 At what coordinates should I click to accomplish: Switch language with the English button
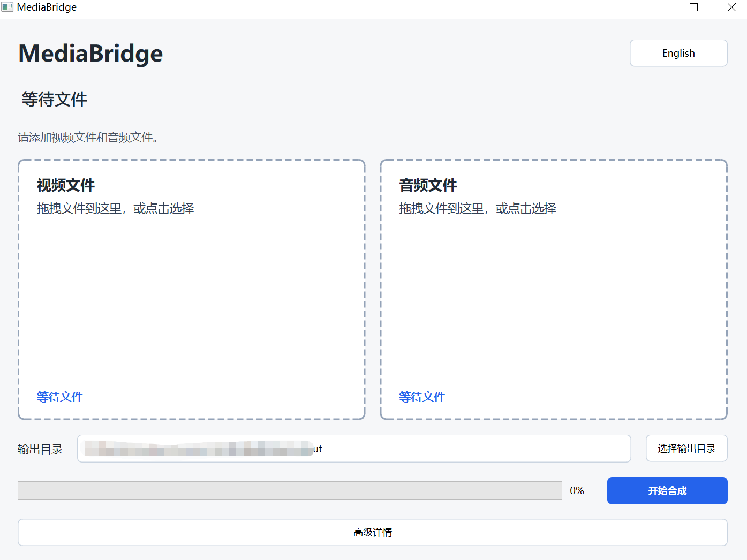pyautogui.click(x=678, y=53)
